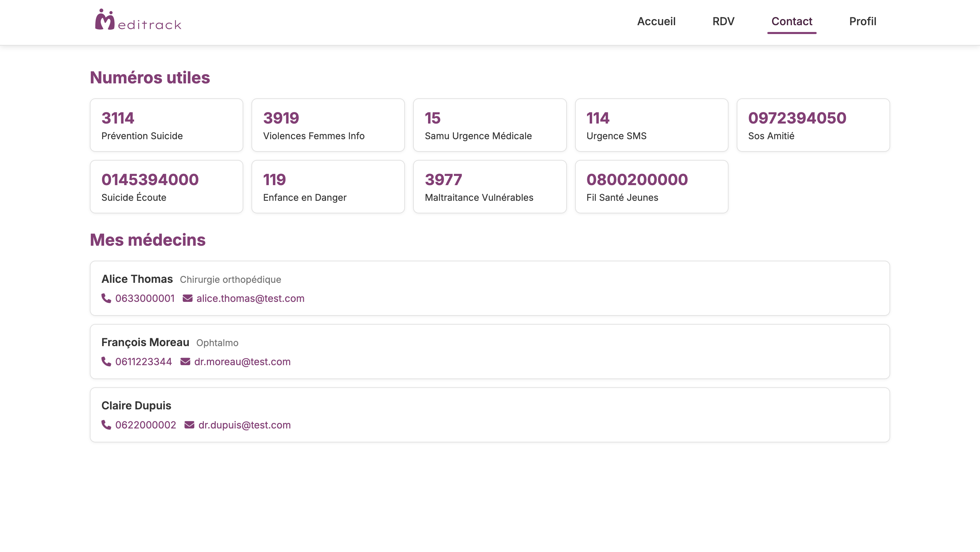Click the specialty Ophtalmo

(217, 343)
